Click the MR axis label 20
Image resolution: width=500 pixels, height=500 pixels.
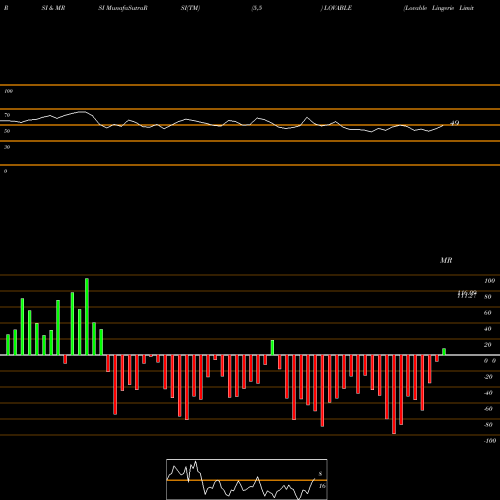488,345
